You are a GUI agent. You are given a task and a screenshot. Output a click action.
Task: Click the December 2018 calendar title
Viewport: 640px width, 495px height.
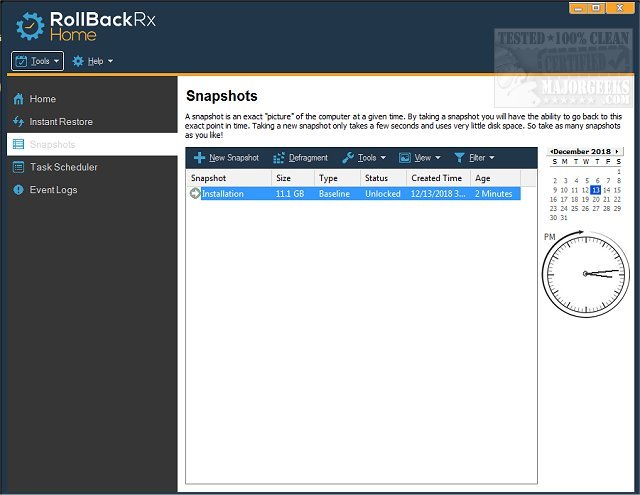pos(582,151)
